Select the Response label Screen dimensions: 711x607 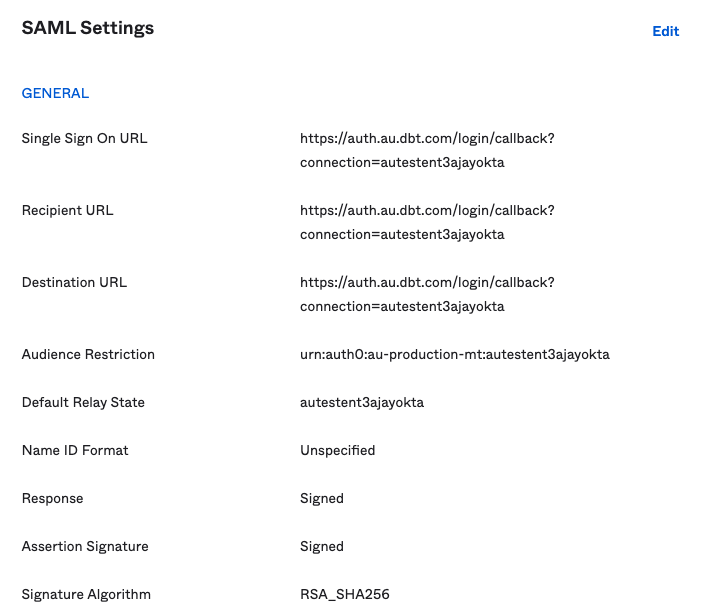(52, 498)
